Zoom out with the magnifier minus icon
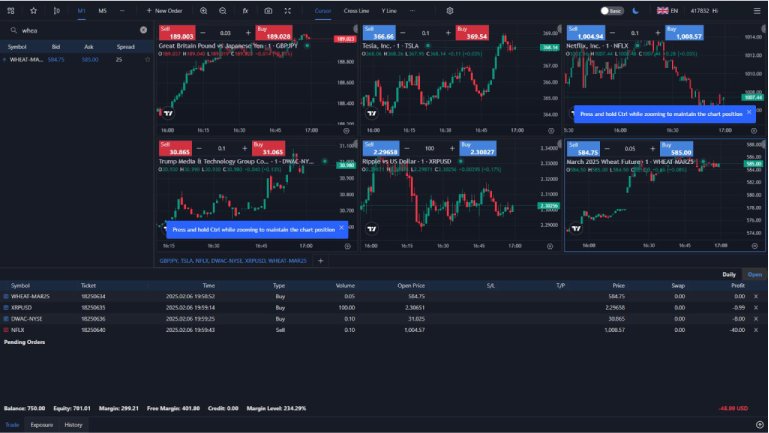This screenshot has width=769, height=433. point(223,11)
